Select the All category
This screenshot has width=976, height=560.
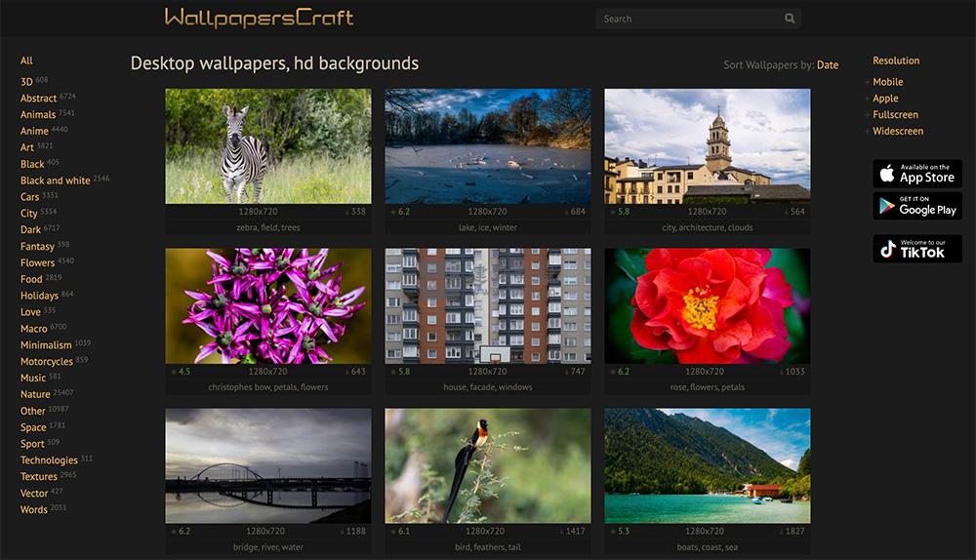[26, 60]
